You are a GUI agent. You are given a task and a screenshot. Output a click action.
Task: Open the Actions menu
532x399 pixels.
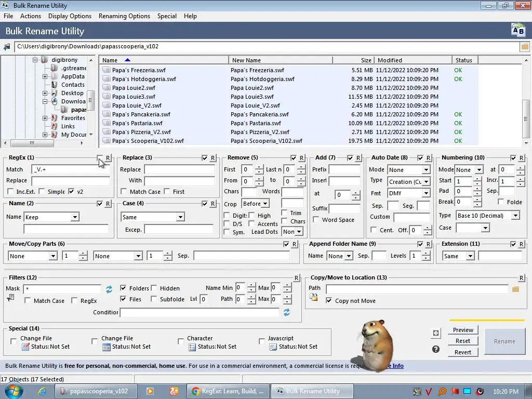point(31,16)
